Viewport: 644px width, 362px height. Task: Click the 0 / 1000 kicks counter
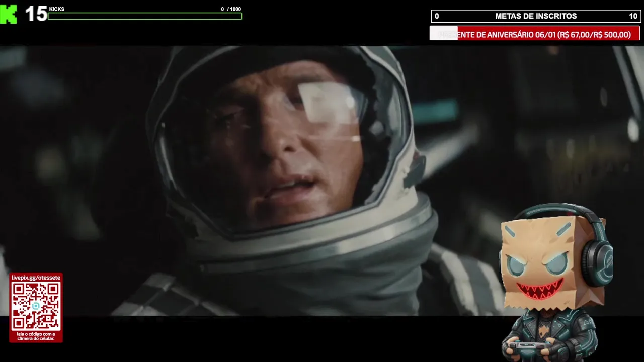[x=231, y=9]
